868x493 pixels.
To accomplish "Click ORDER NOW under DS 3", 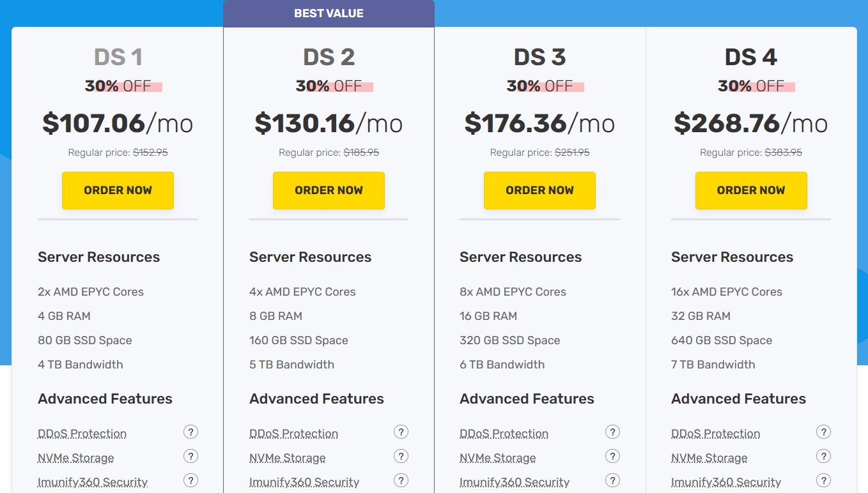I will (x=539, y=190).
